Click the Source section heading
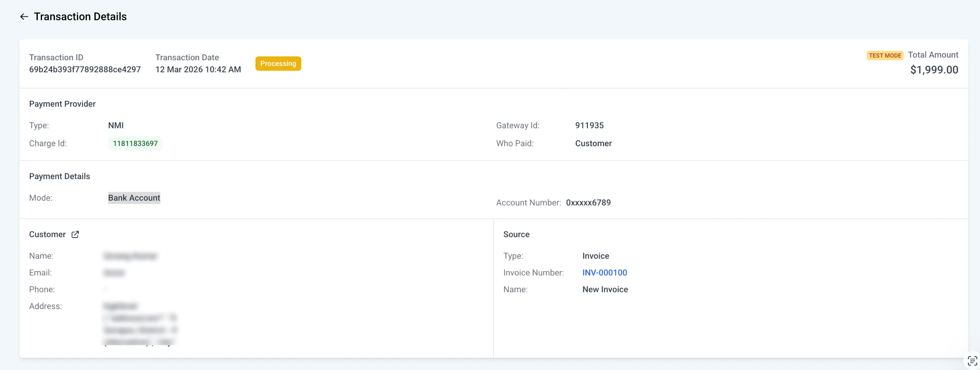Screen dimensions: 980x370 (x=516, y=234)
